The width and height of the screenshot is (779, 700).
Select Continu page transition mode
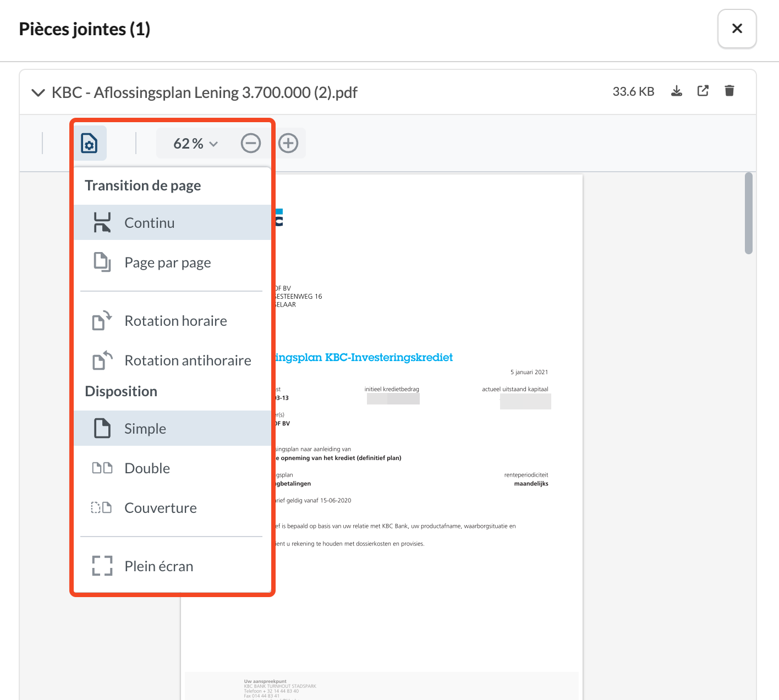(x=149, y=223)
